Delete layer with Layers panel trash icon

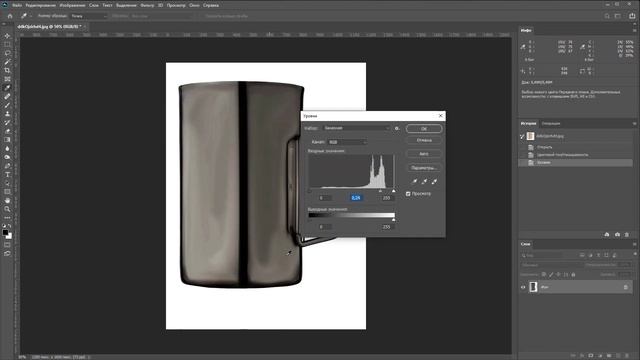(627, 356)
